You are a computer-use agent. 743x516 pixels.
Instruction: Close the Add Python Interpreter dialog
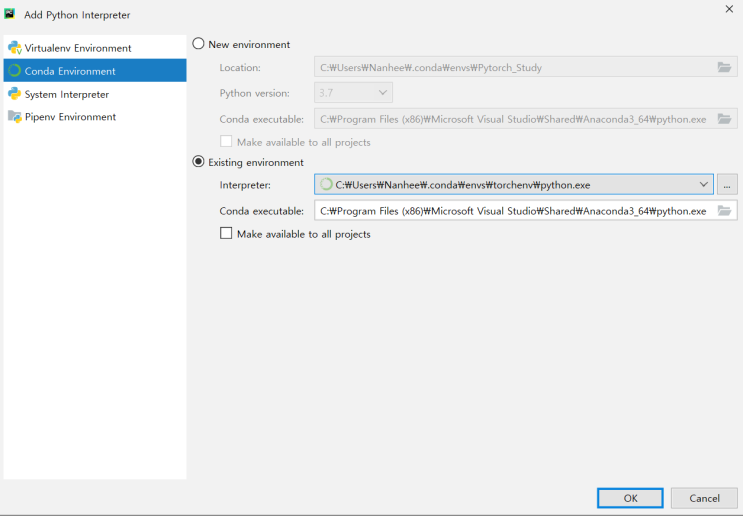(729, 9)
